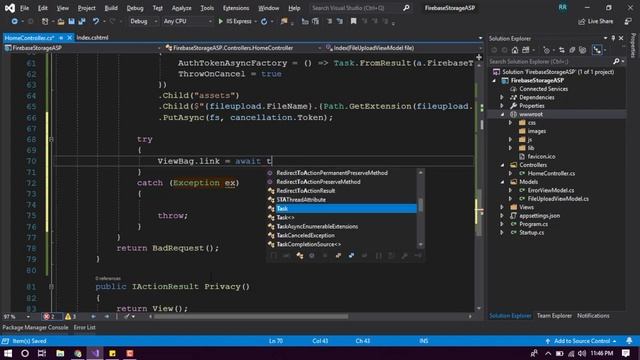Open the File menu
The height and width of the screenshot is (360, 640).
click(x=24, y=8)
